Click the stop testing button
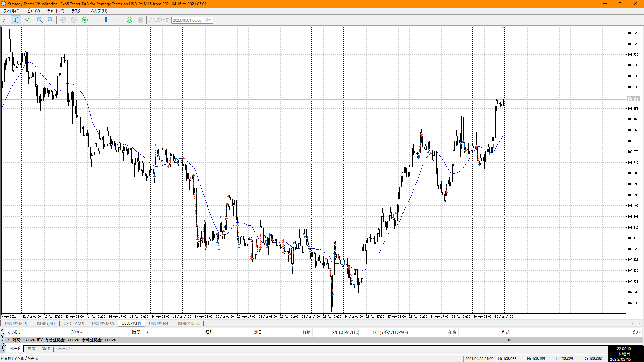 click(x=74, y=20)
